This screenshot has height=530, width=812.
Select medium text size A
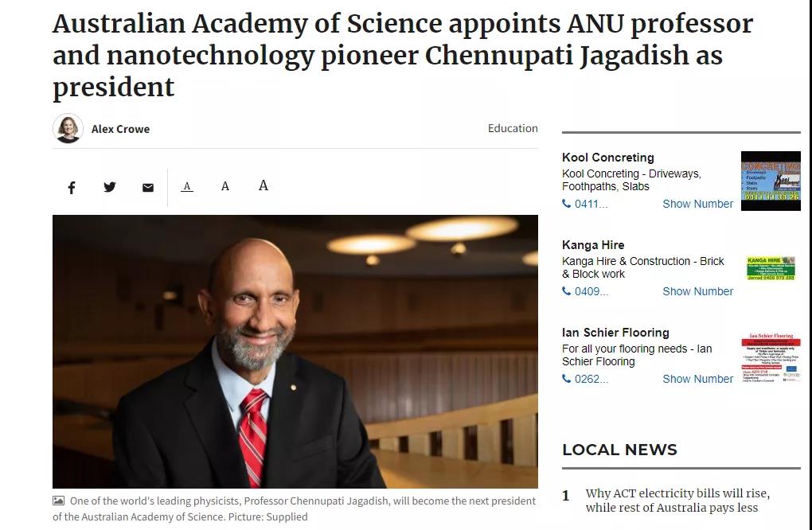[x=225, y=186]
